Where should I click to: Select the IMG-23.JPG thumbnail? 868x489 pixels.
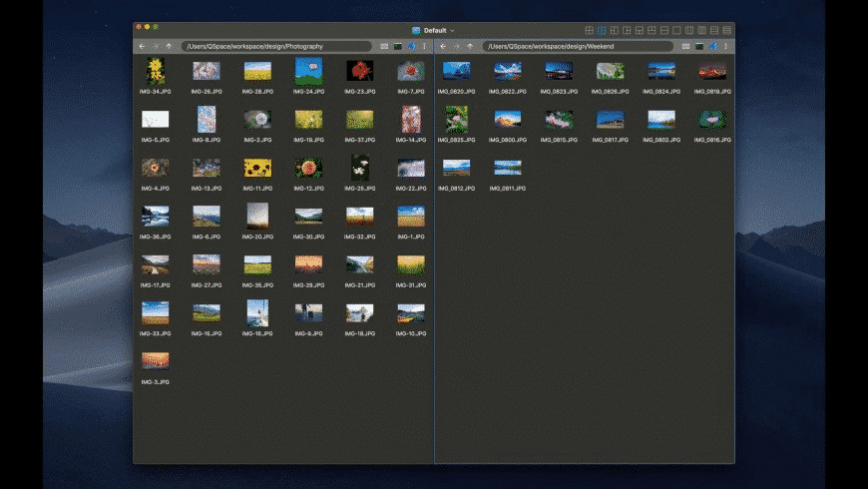[x=360, y=71]
